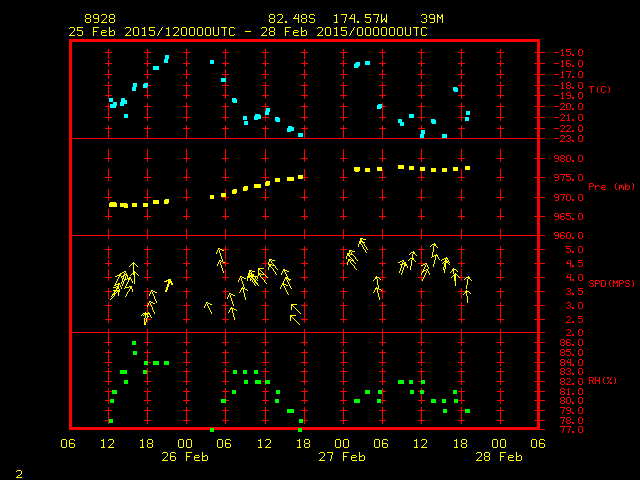Click the -19.0 temperature tick label
This screenshot has height=480, width=640.
569,96
